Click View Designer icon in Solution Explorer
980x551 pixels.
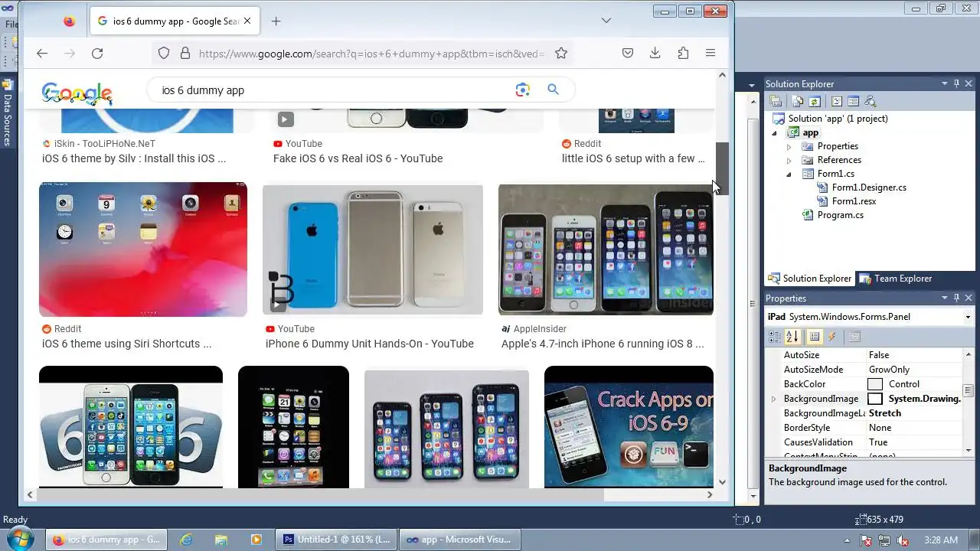pyautogui.click(x=854, y=101)
